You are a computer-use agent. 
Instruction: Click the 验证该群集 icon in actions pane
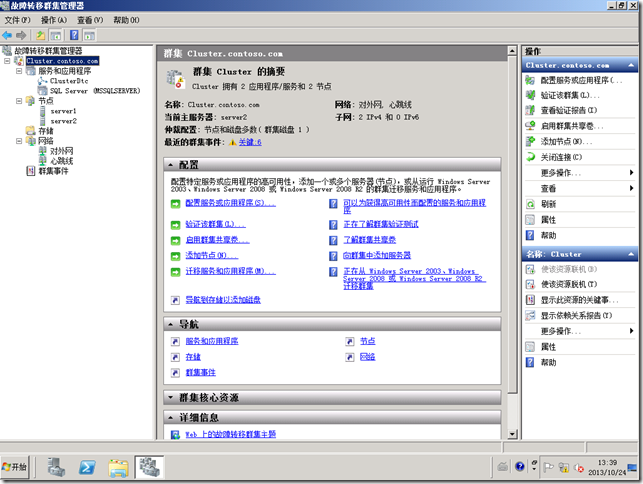(530, 95)
